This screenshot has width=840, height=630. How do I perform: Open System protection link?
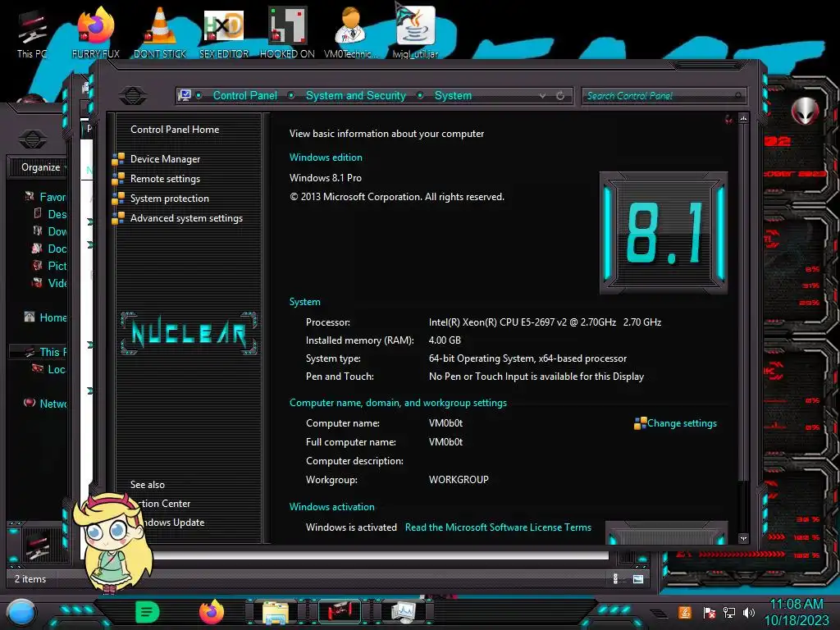[169, 199]
